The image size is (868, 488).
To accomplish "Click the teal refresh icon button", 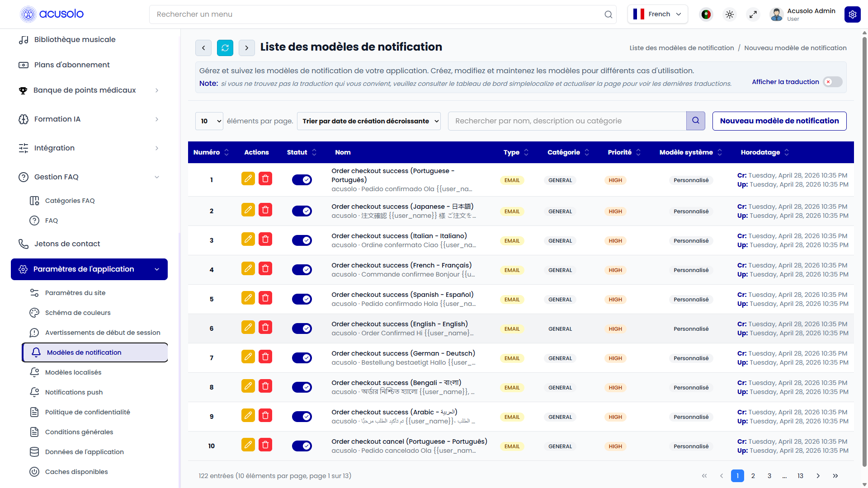I will [225, 48].
